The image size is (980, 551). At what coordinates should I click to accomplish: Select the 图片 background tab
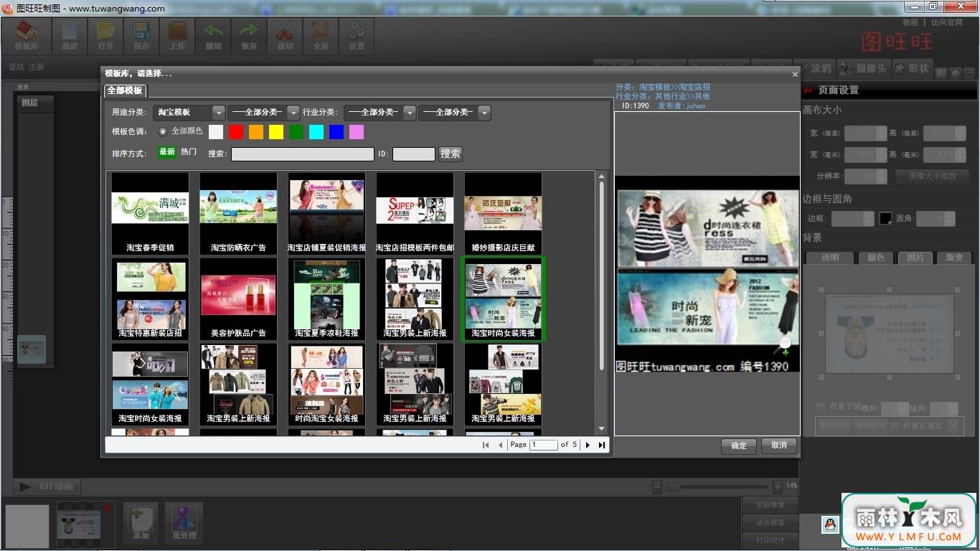(916, 258)
